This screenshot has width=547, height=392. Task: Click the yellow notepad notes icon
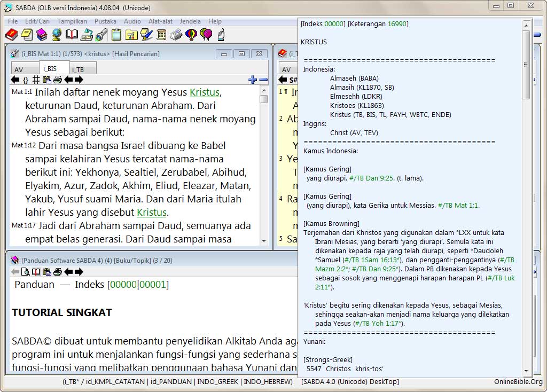pyautogui.click(x=27, y=35)
